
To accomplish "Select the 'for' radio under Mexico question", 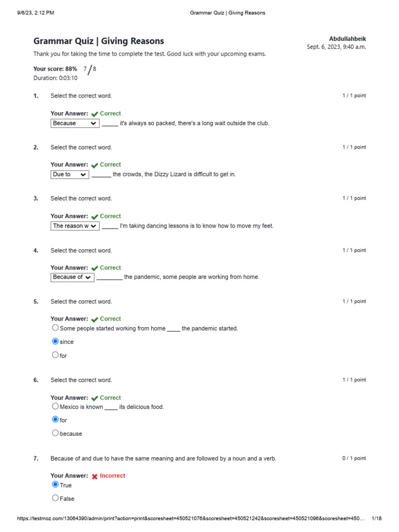I will click(x=56, y=419).
